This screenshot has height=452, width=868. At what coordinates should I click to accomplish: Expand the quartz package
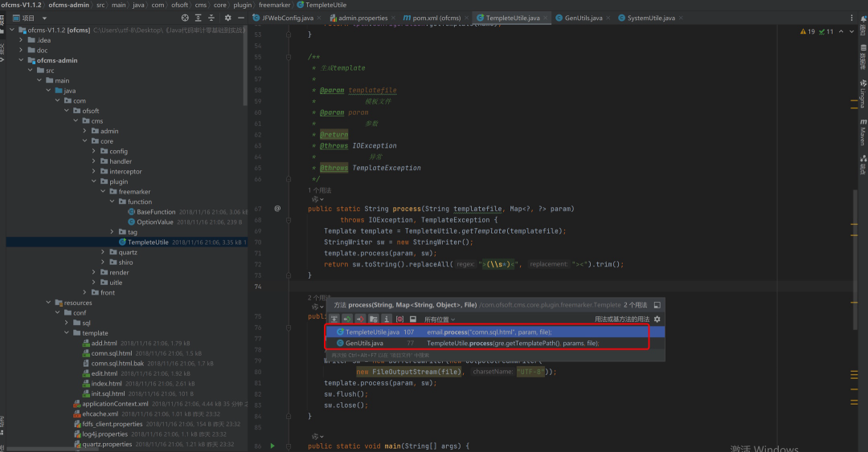[103, 252]
